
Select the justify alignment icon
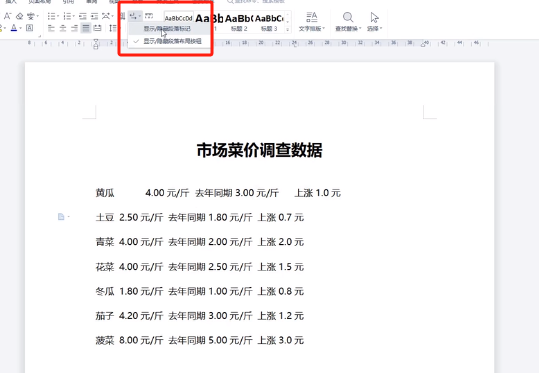[86, 28]
